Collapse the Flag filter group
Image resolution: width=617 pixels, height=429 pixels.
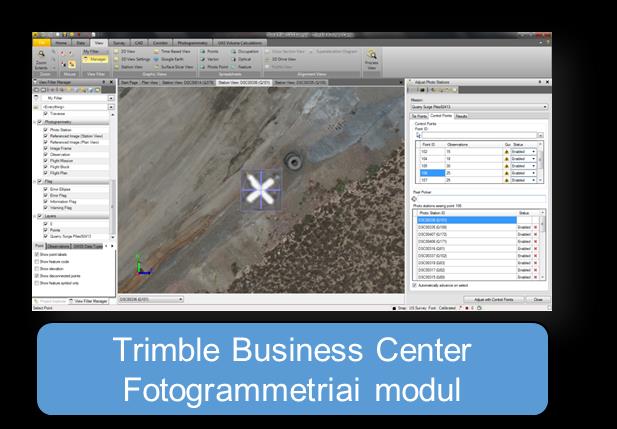point(36,181)
